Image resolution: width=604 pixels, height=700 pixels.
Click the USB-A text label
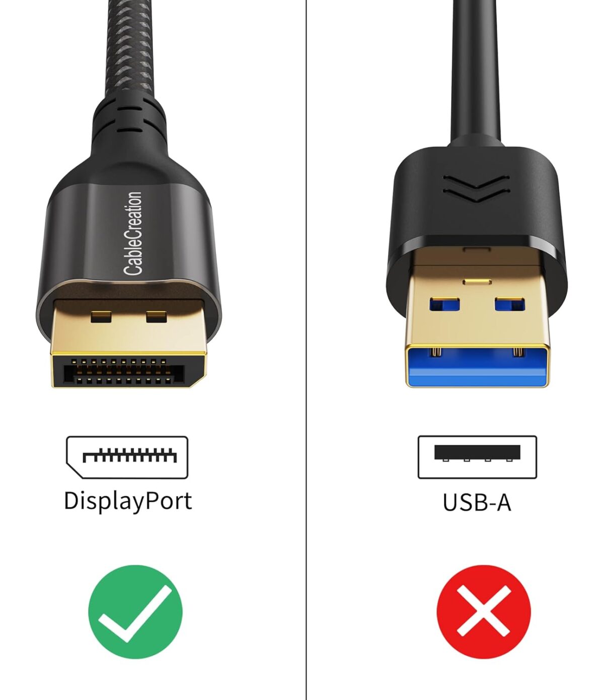coord(477,503)
